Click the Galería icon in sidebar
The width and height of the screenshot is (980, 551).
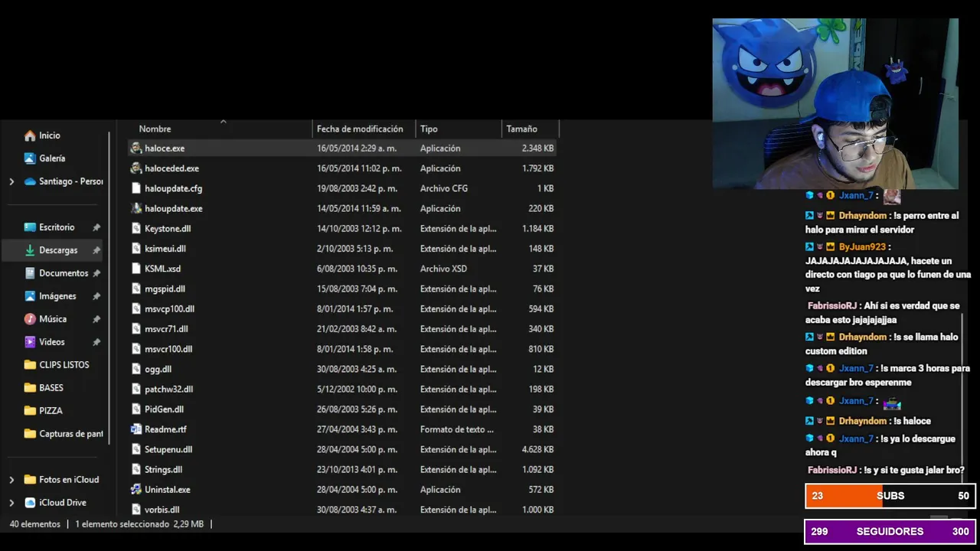[30, 158]
